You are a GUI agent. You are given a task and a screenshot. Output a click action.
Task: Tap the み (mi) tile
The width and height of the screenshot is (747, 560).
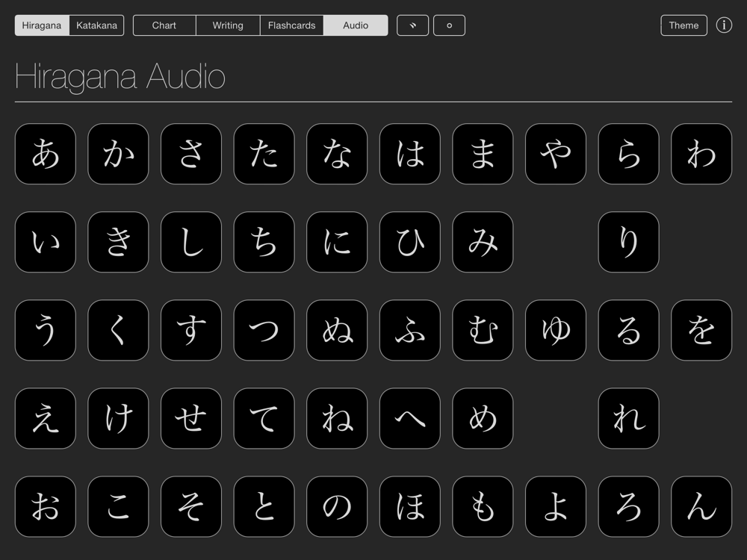click(483, 242)
